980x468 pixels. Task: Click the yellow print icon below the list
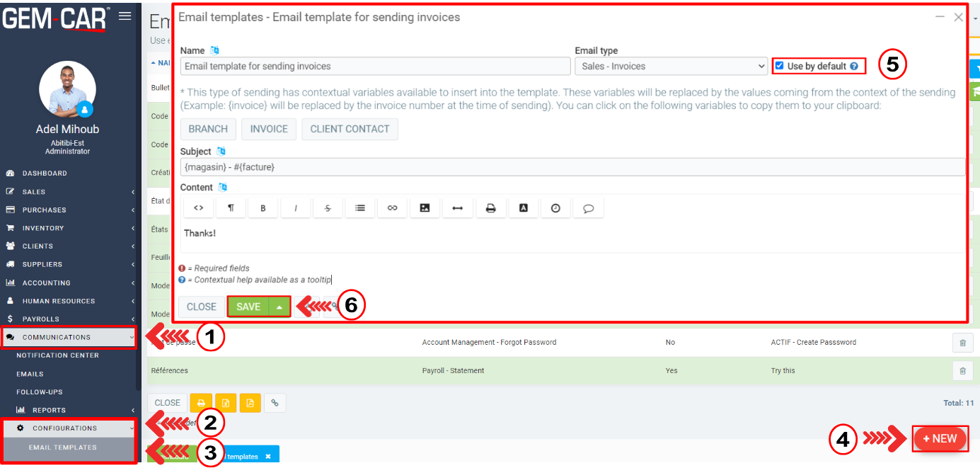click(x=201, y=403)
